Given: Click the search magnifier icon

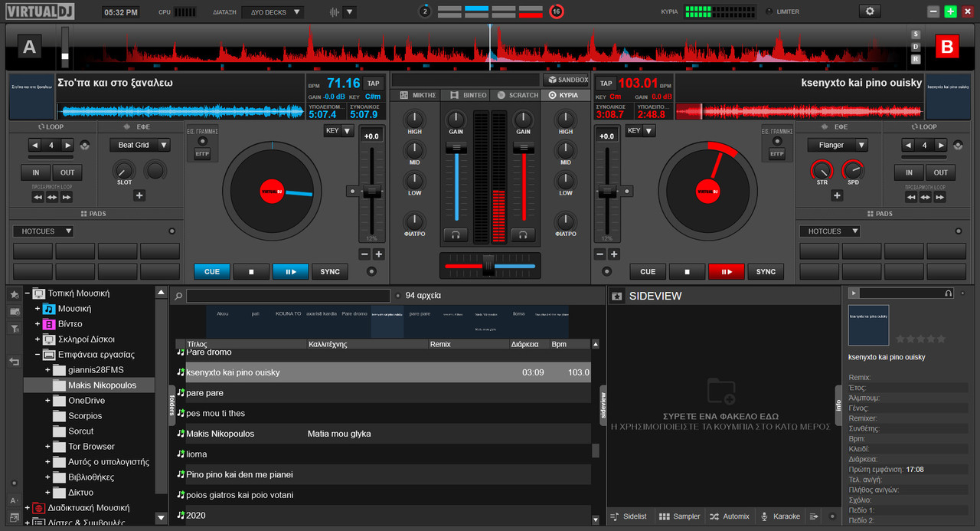Looking at the screenshot, I should point(177,296).
